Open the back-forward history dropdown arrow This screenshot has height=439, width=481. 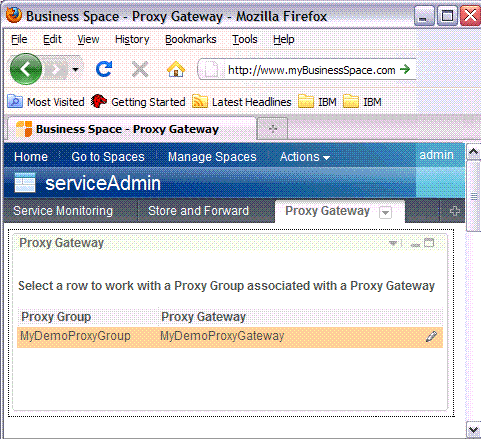click(x=76, y=70)
